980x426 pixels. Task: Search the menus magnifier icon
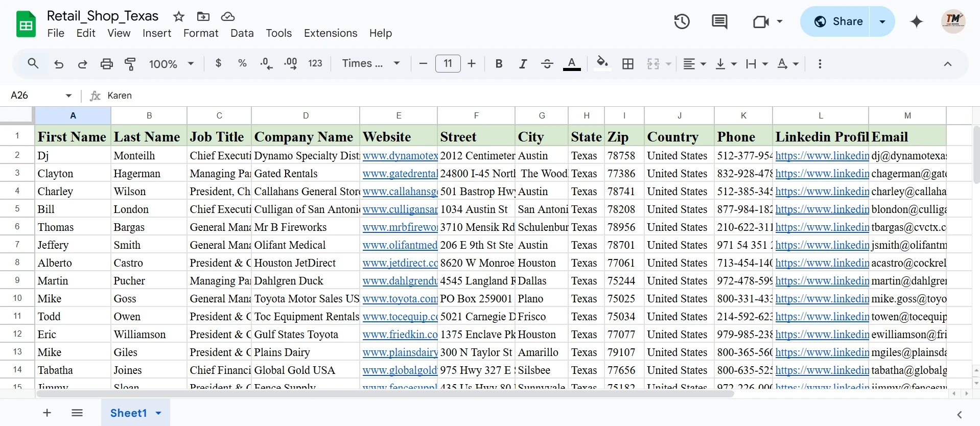point(33,64)
